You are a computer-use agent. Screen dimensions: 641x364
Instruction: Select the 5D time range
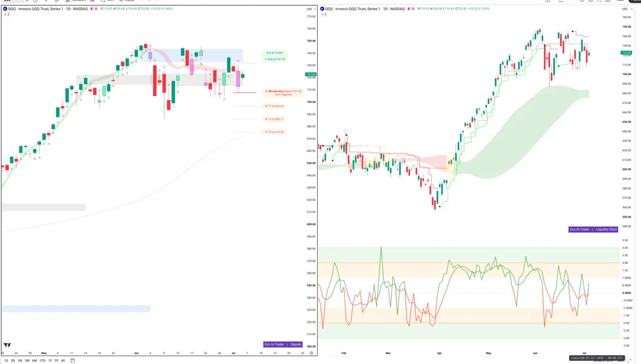pos(13,360)
